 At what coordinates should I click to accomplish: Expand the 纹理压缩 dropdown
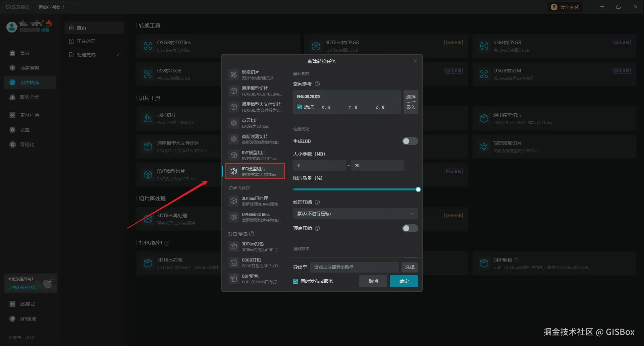(356, 214)
